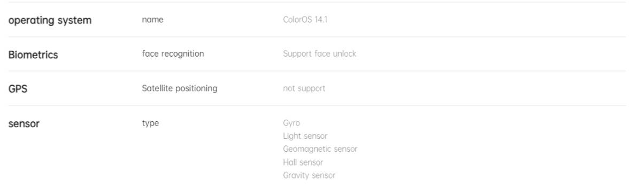The image size is (644, 195).
Task: Select the 'Hall sensor' entry
Action: pos(303,162)
